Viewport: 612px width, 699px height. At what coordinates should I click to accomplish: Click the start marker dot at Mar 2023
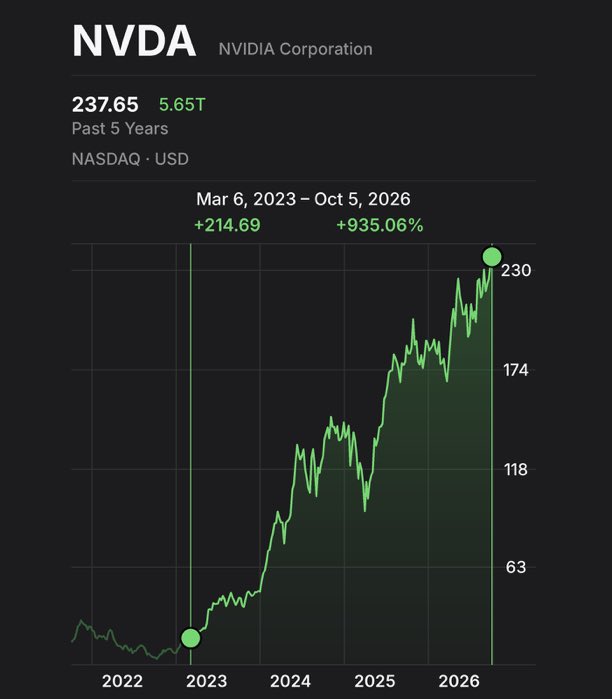[x=191, y=638]
